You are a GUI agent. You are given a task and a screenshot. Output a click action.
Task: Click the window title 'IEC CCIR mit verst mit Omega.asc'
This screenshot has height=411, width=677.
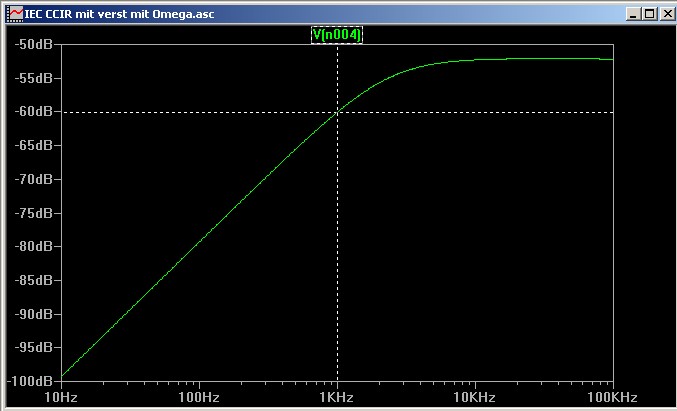point(120,14)
